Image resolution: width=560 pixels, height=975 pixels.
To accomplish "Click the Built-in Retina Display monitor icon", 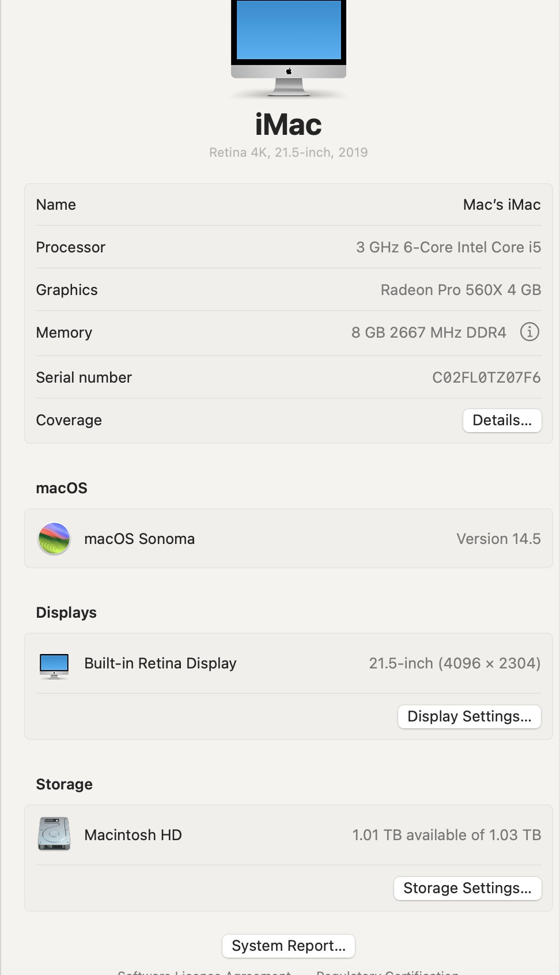I will click(54, 664).
